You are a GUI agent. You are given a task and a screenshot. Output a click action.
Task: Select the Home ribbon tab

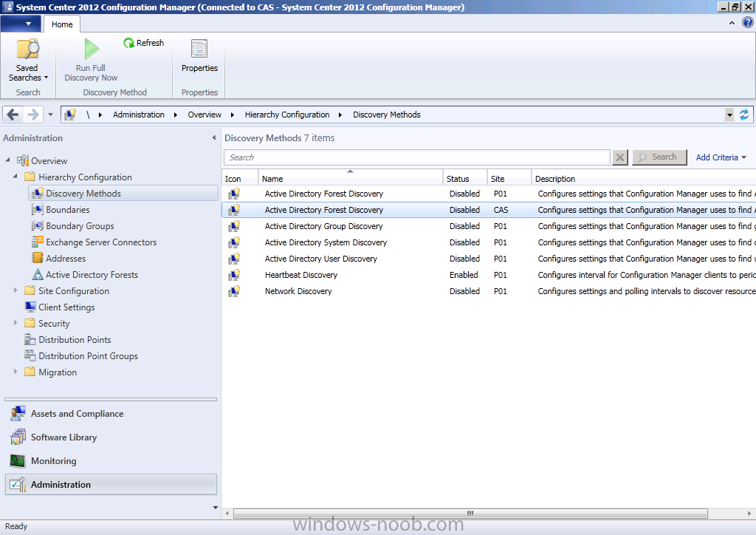click(x=62, y=24)
